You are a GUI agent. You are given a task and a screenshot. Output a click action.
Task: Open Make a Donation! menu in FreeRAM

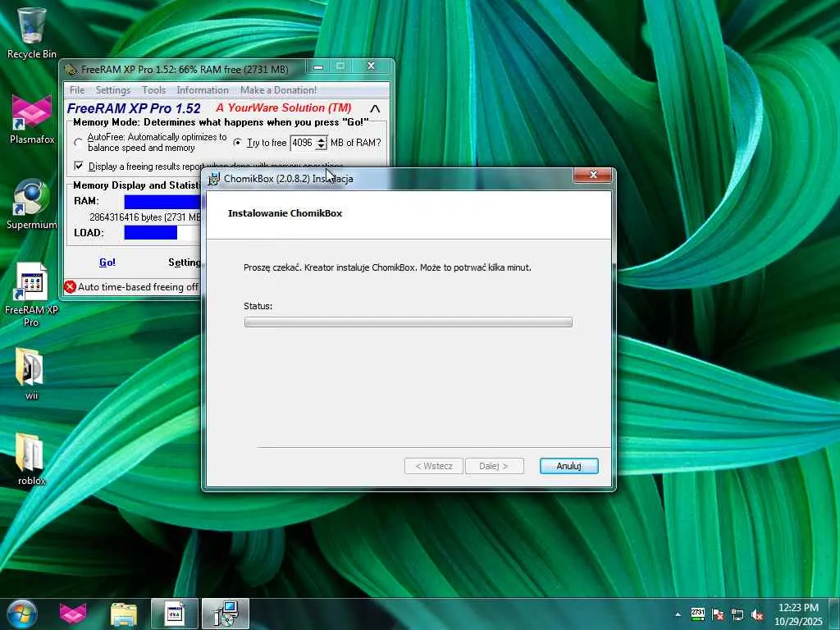(x=279, y=90)
